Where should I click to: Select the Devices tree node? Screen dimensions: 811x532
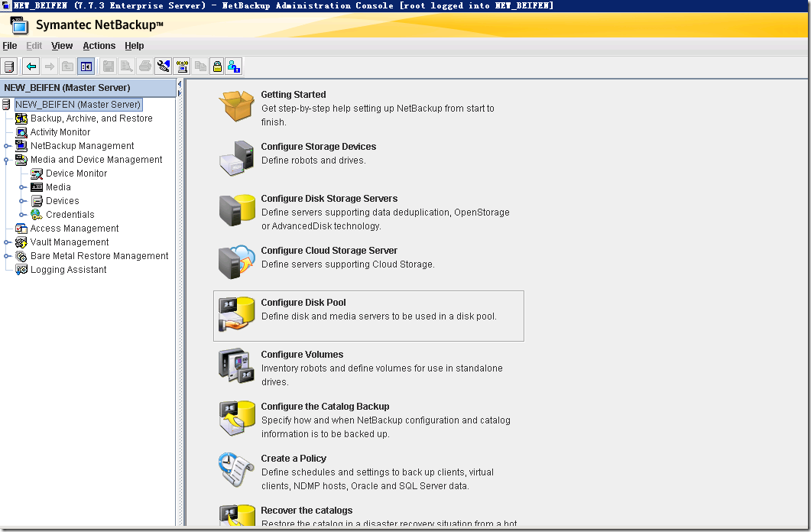tap(63, 201)
